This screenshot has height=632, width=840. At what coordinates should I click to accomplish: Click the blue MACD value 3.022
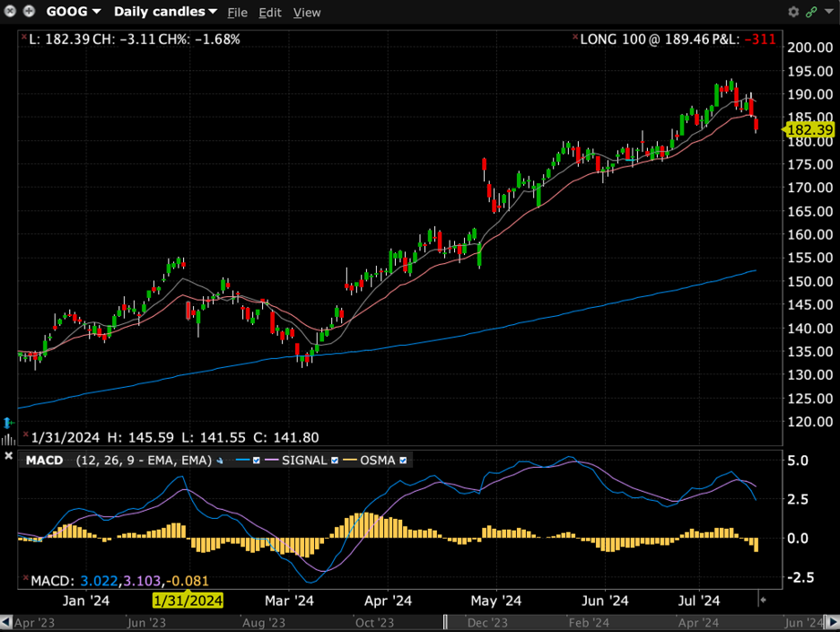(x=99, y=581)
